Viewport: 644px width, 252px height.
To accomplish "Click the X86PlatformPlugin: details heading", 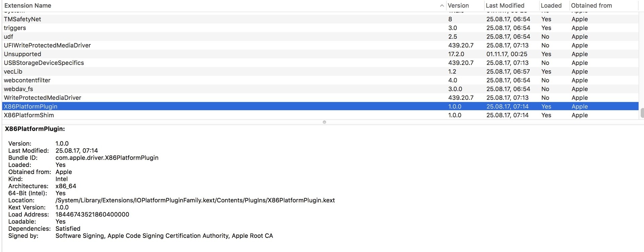I will click(35, 129).
